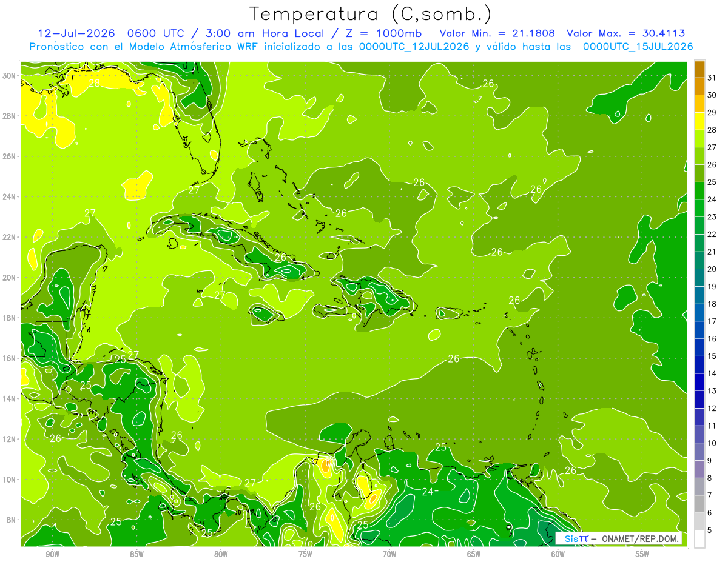This screenshot has width=728, height=562.
Task: Select the date text '12-Jul-2026'
Action: [x=76, y=33]
